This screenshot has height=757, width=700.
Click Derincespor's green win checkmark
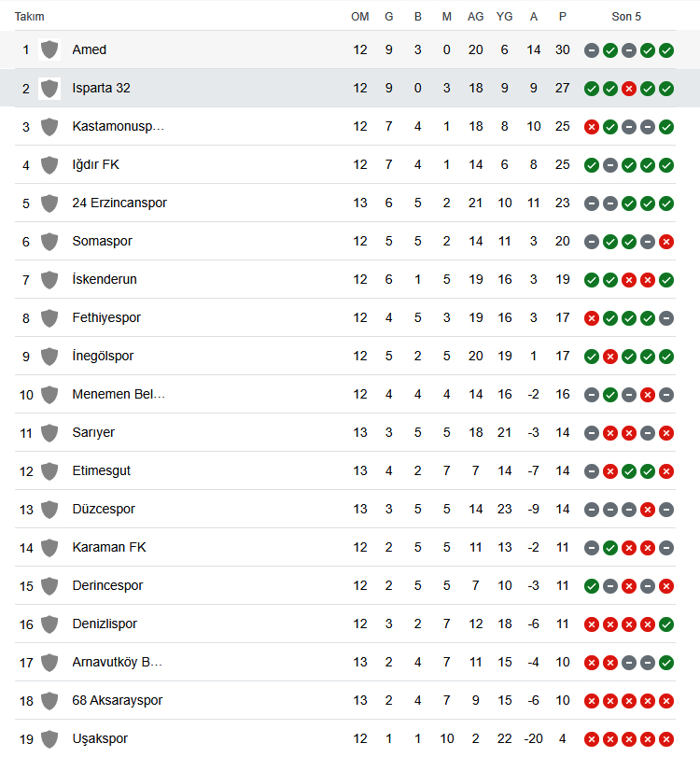click(592, 586)
